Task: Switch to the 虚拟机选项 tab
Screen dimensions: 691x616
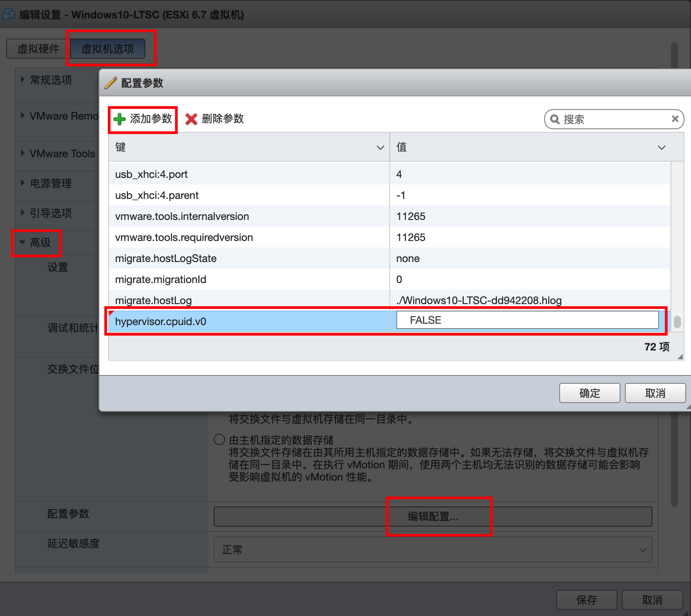Action: click(x=108, y=49)
